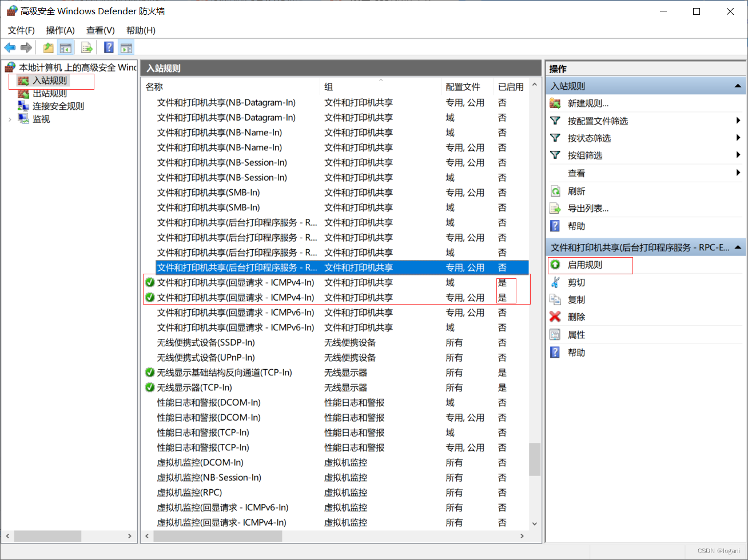Click 帮助 below 属性 in actions pane
This screenshot has width=748, height=560.
[576, 353]
